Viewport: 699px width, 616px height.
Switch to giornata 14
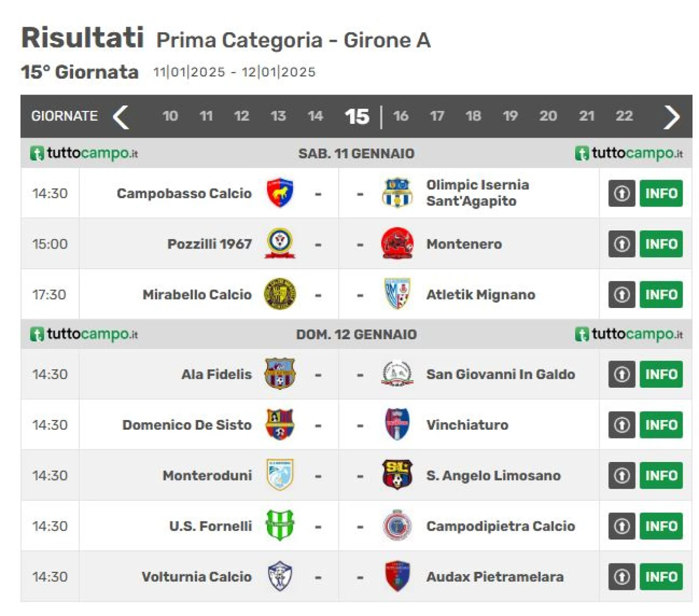[315, 116]
